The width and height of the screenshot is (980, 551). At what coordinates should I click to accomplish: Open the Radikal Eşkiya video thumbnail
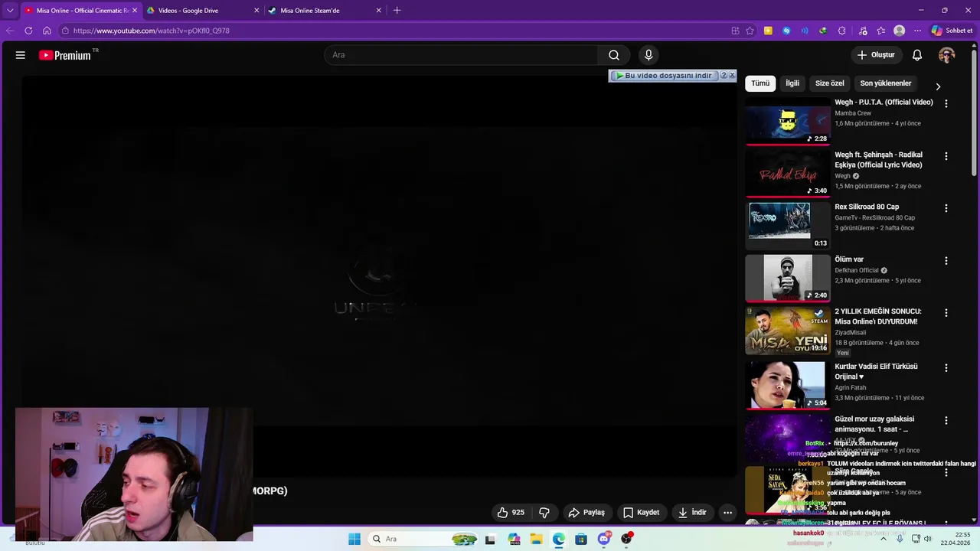point(788,173)
